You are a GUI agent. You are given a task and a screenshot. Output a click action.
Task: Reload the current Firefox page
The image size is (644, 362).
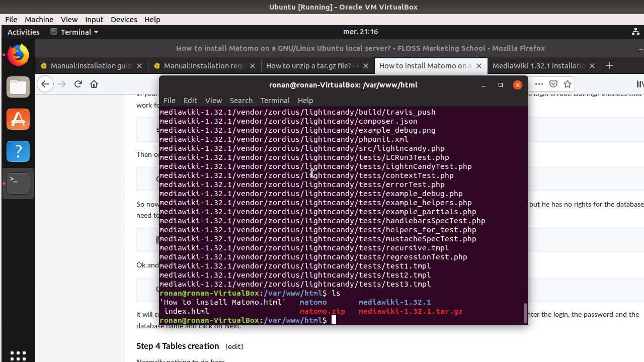pyautogui.click(x=78, y=84)
